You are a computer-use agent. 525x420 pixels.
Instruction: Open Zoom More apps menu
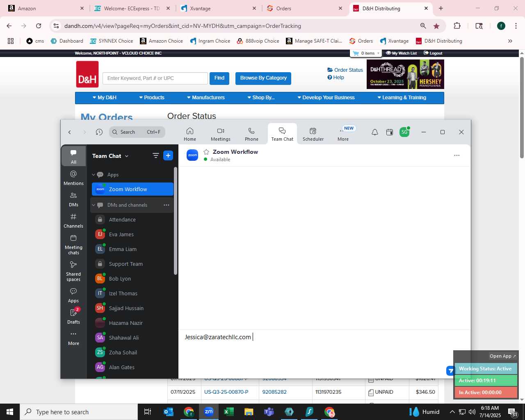coord(343,134)
